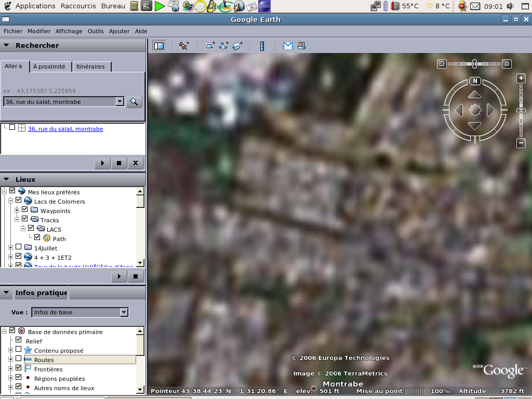Uncheck the Frontières layer checkbox
532x399 pixels.
[x=19, y=368]
